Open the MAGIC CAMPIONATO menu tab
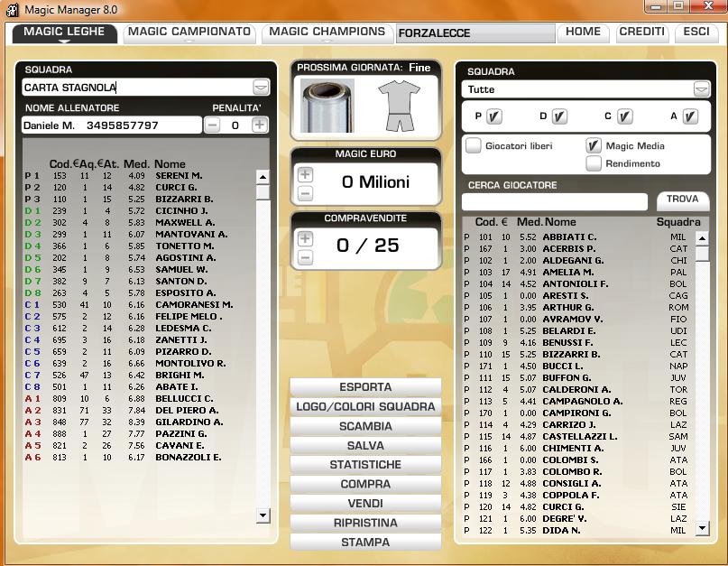 189,32
